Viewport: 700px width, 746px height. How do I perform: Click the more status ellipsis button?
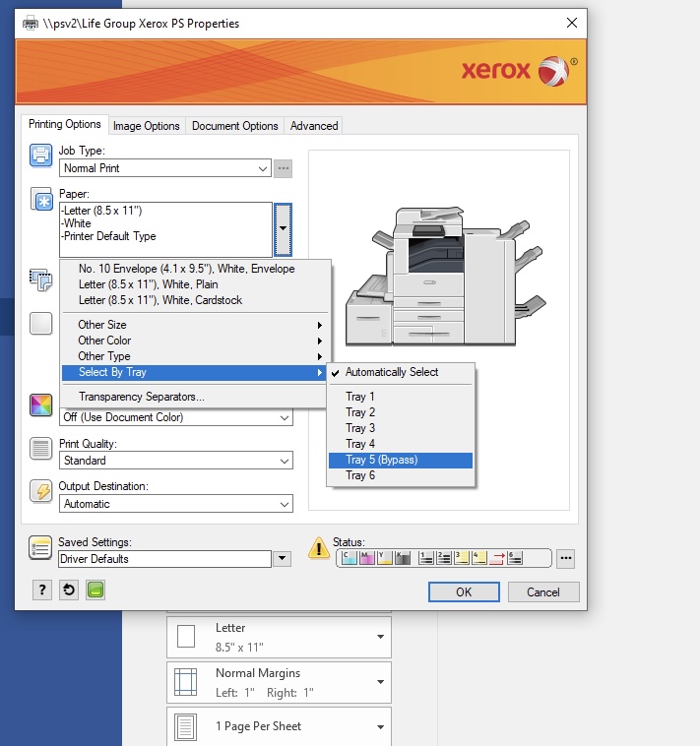(565, 558)
